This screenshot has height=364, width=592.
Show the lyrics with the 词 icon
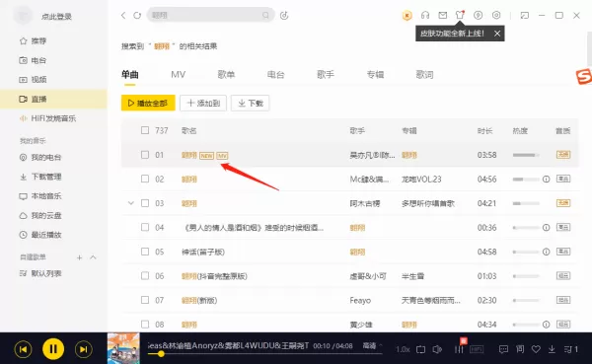(x=520, y=349)
